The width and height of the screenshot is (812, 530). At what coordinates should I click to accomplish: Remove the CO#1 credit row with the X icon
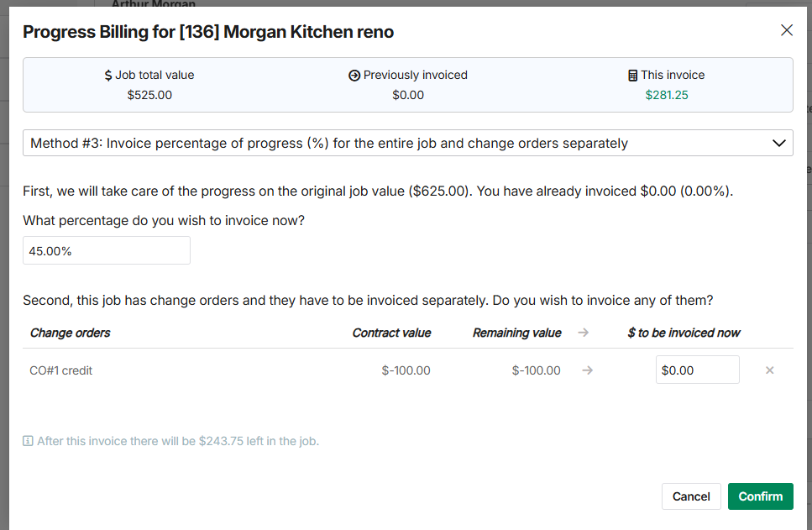(x=769, y=370)
